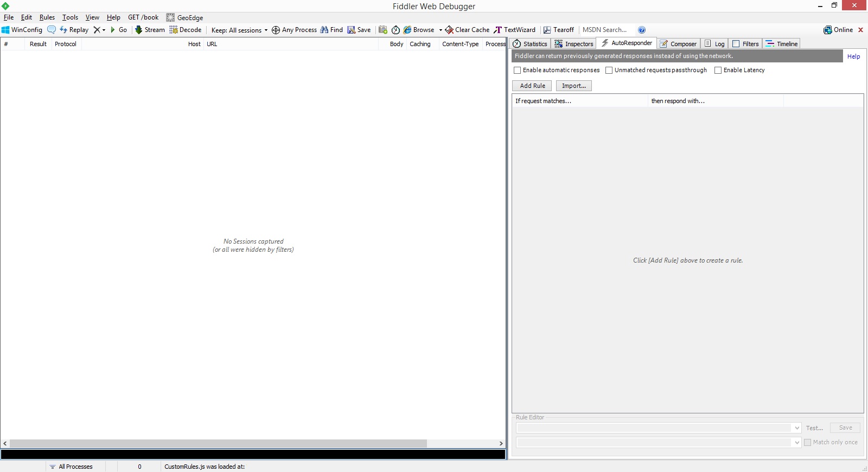Image resolution: width=868 pixels, height=472 pixels.
Task: Enable automatic responses checkbox
Action: [518, 70]
